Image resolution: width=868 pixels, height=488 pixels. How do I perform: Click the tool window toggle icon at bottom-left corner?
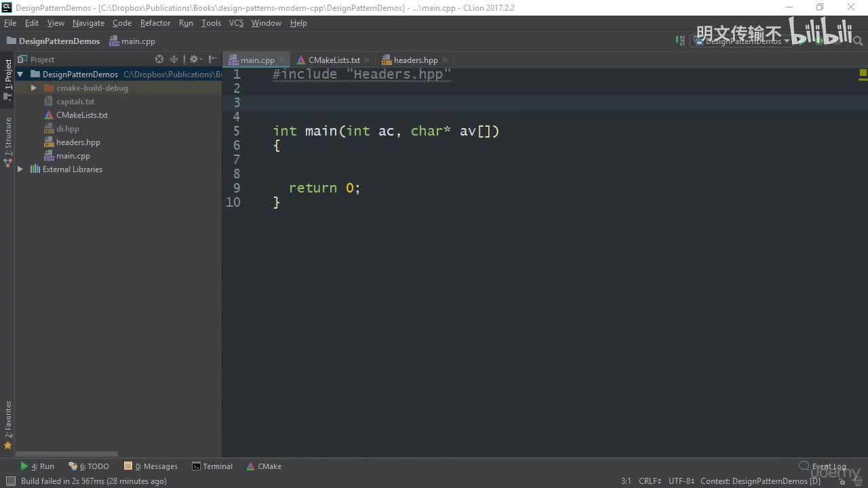(x=10, y=481)
